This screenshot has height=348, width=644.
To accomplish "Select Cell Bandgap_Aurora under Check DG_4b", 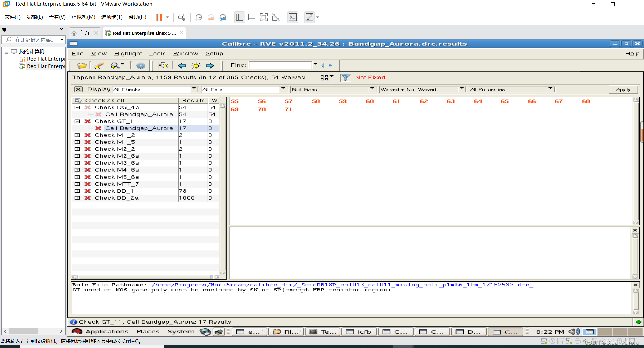I will point(139,114).
